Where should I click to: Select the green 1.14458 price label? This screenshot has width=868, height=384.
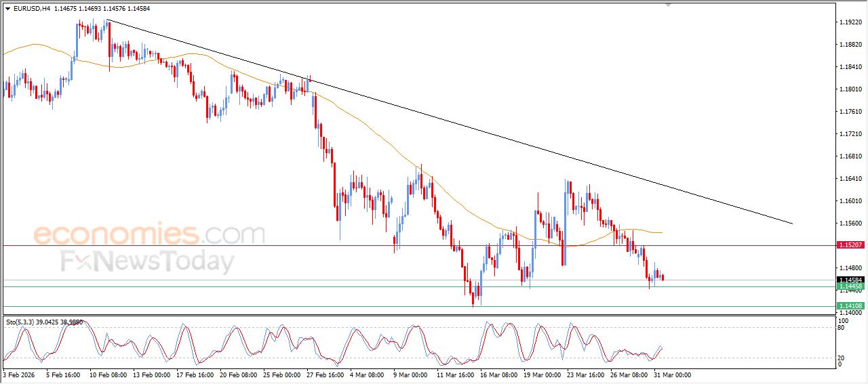coord(850,286)
